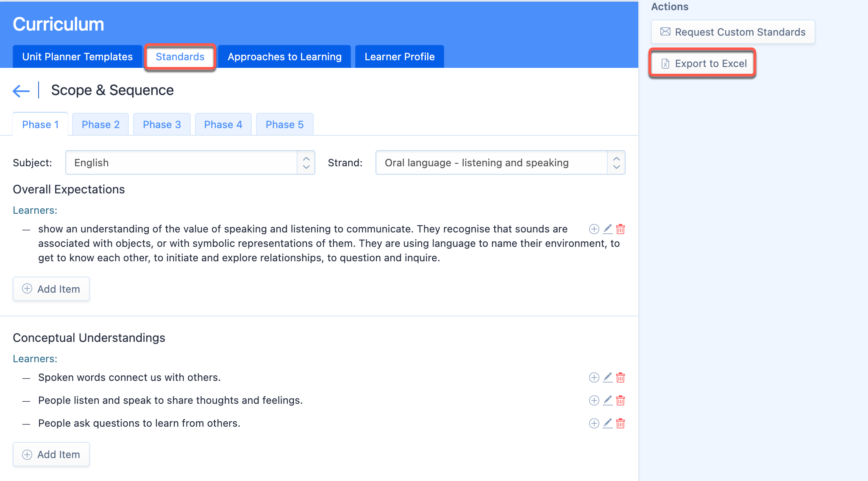The height and width of the screenshot is (481, 868).
Task: Open the Strand dropdown for Oral language
Action: (500, 162)
